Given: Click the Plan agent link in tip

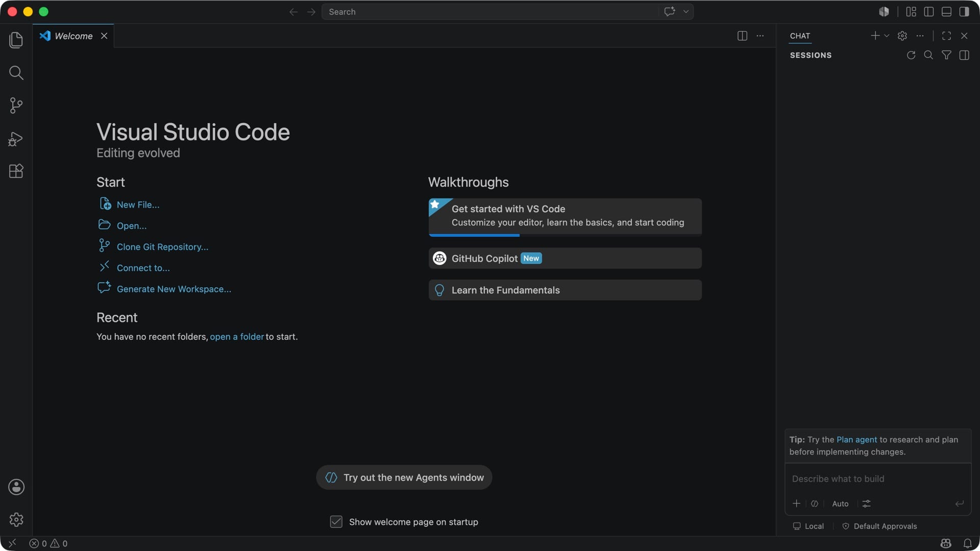Looking at the screenshot, I should click(856, 440).
